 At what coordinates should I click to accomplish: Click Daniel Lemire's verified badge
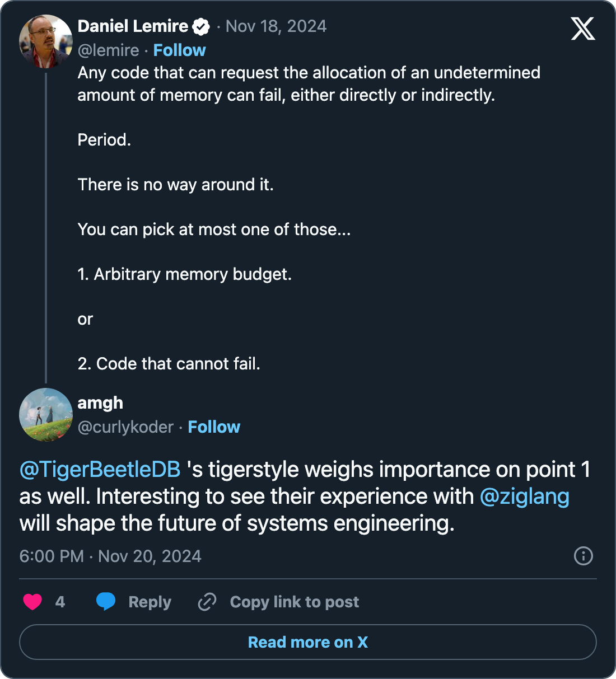tap(201, 26)
